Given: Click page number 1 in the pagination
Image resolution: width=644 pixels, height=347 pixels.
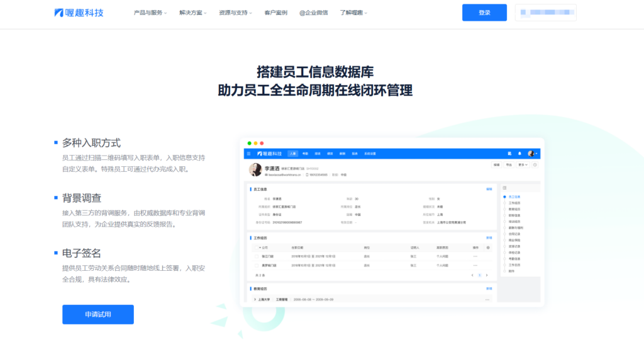Looking at the screenshot, I should click(x=479, y=275).
